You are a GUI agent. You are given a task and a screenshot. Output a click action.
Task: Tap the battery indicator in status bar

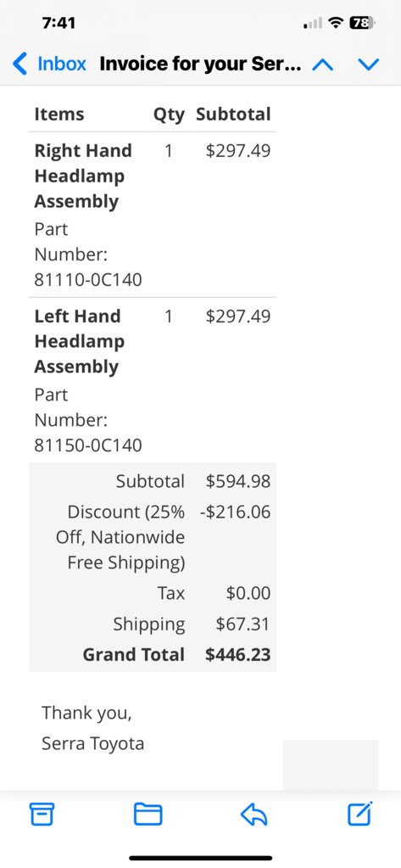(x=362, y=23)
